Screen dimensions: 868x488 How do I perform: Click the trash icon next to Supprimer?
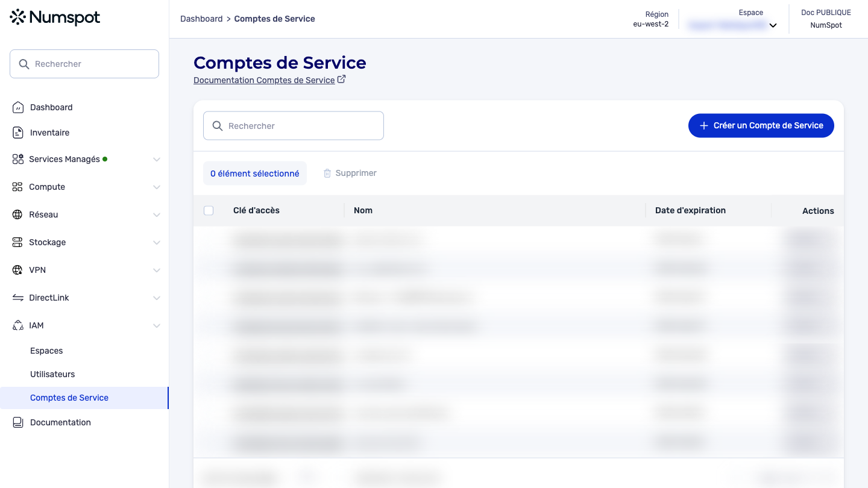click(327, 173)
